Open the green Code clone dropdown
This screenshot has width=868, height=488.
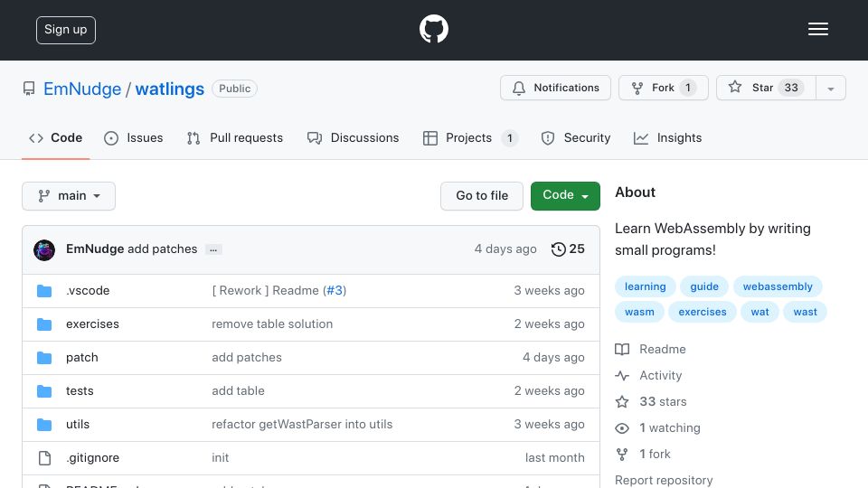click(565, 196)
